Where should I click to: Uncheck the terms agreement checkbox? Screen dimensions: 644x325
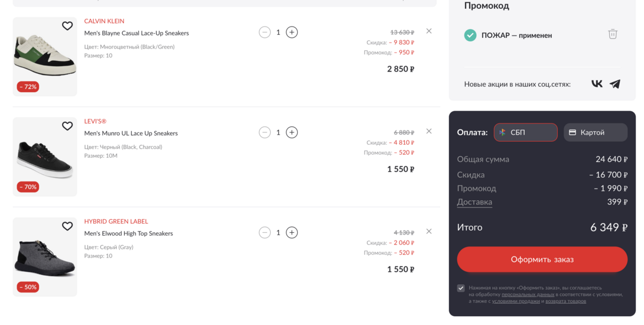(x=461, y=288)
